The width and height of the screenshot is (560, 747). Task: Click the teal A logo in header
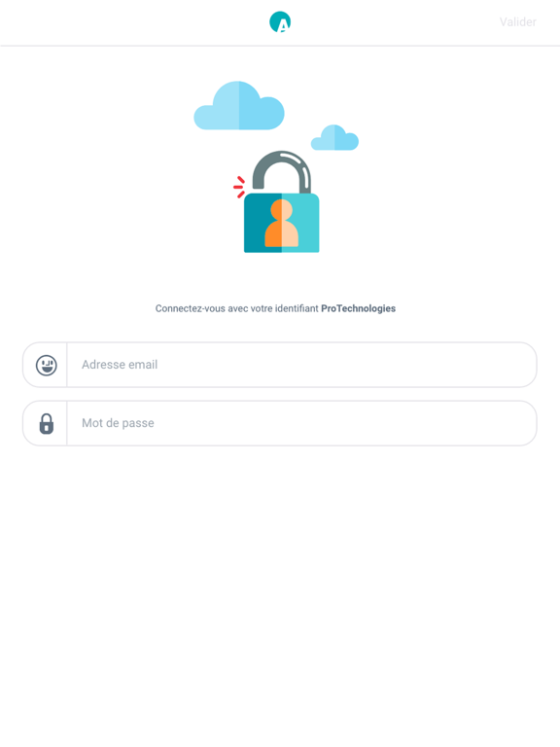280,22
